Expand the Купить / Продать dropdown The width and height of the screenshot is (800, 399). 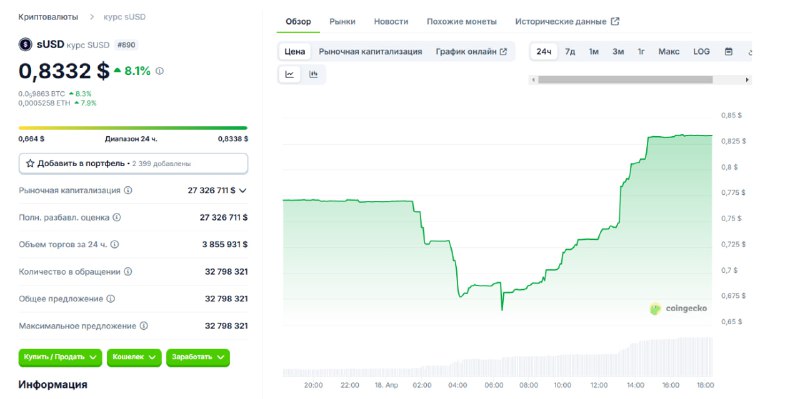[60, 357]
